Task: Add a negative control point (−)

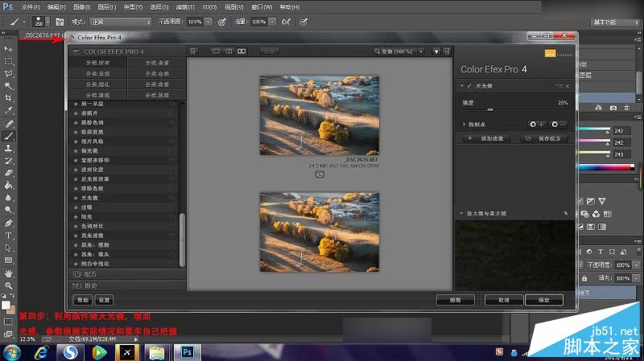Action: coord(559,125)
